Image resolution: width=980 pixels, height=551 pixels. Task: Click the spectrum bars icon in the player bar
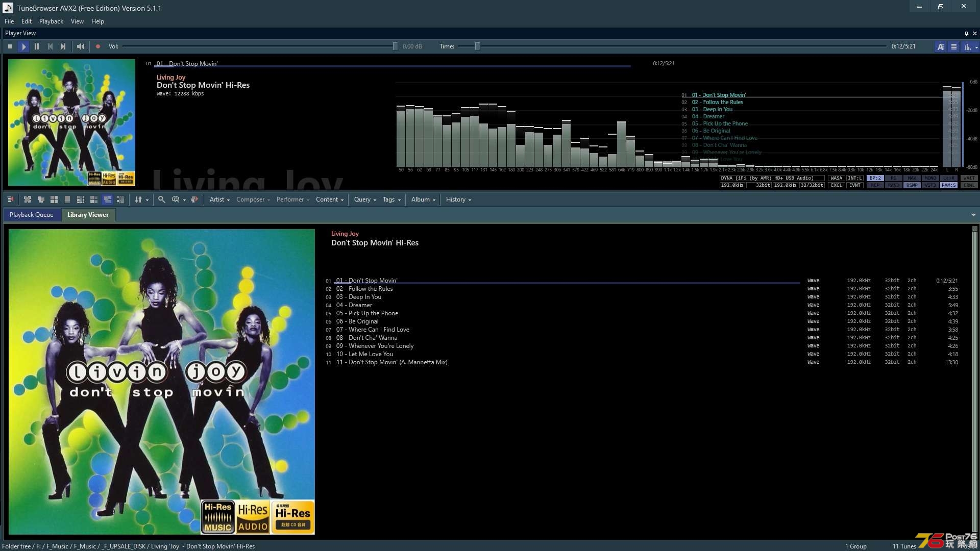(x=967, y=46)
